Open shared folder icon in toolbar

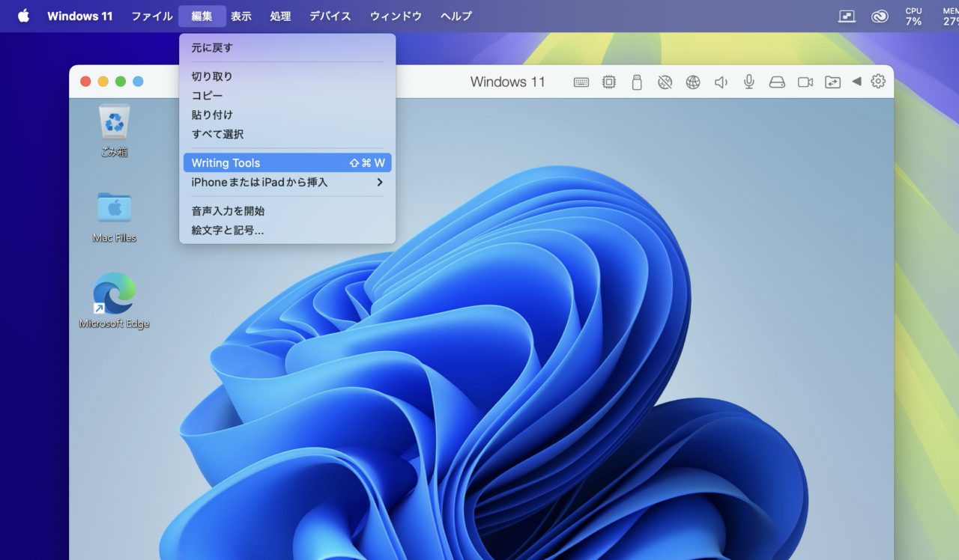833,82
